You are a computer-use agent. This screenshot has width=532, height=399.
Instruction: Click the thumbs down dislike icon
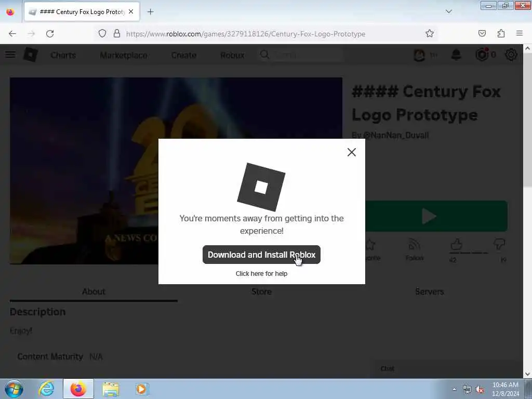point(499,244)
